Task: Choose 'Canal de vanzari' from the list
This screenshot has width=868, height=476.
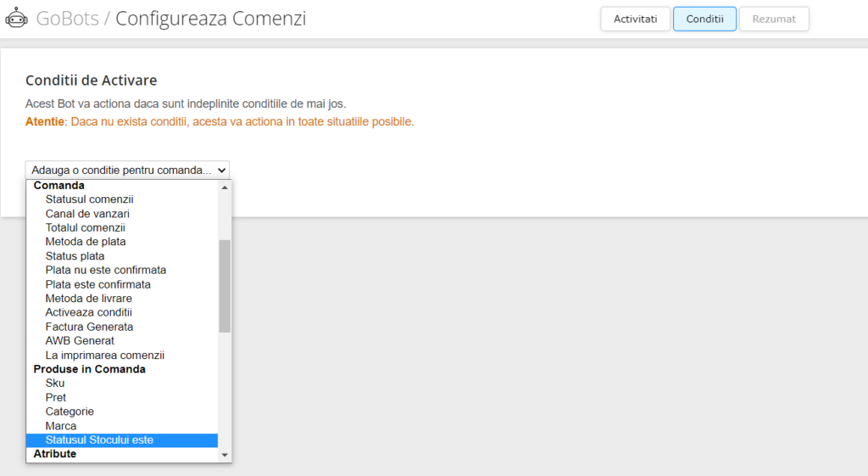Action: pyautogui.click(x=87, y=214)
